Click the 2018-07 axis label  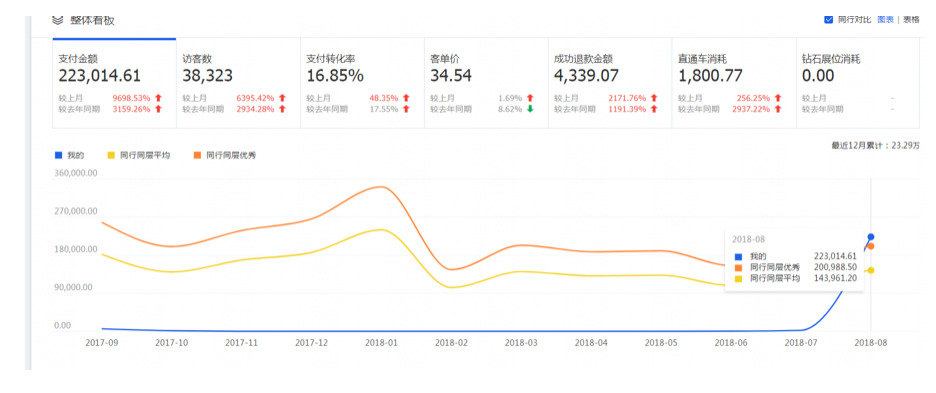click(x=801, y=343)
